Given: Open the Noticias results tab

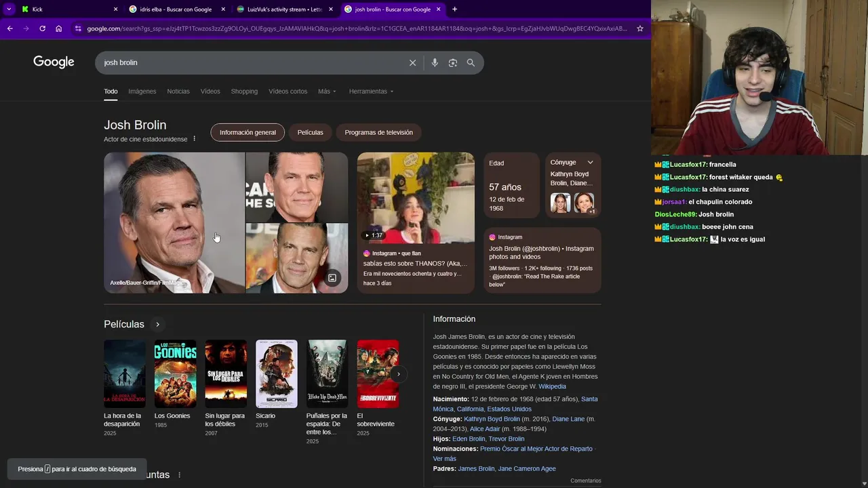Looking at the screenshot, I should point(178,91).
